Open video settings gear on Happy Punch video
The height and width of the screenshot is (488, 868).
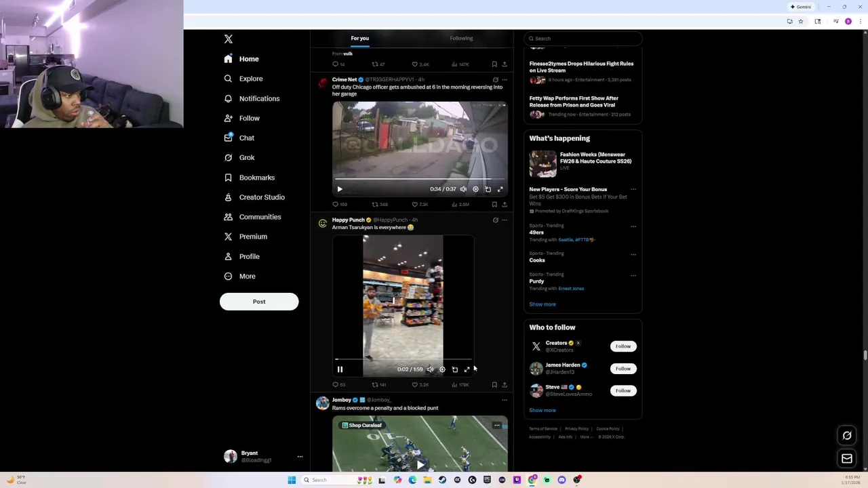tap(442, 369)
